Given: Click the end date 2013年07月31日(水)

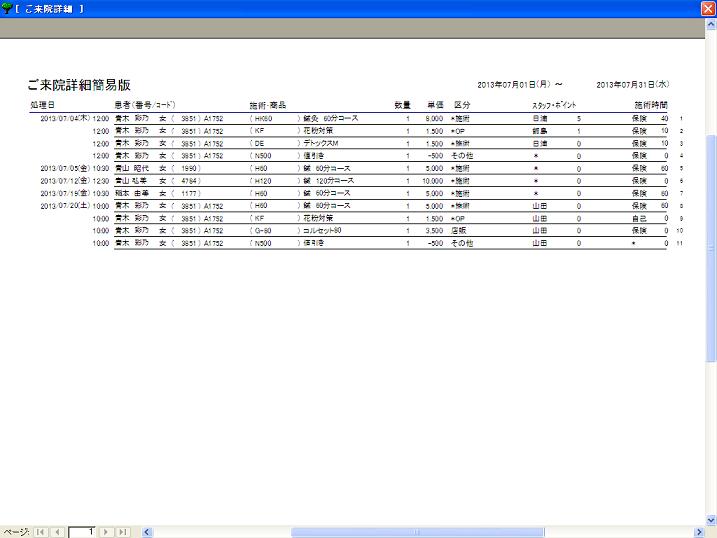Looking at the screenshot, I should tap(633, 85).
